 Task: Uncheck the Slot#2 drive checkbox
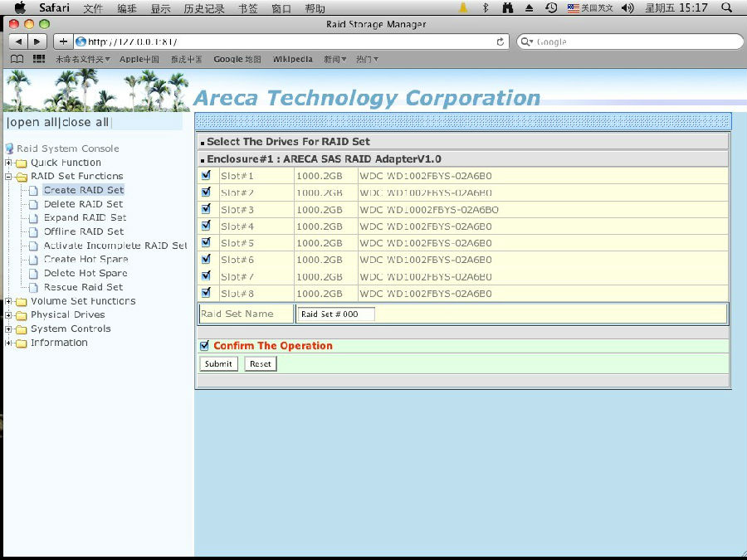[x=206, y=192]
